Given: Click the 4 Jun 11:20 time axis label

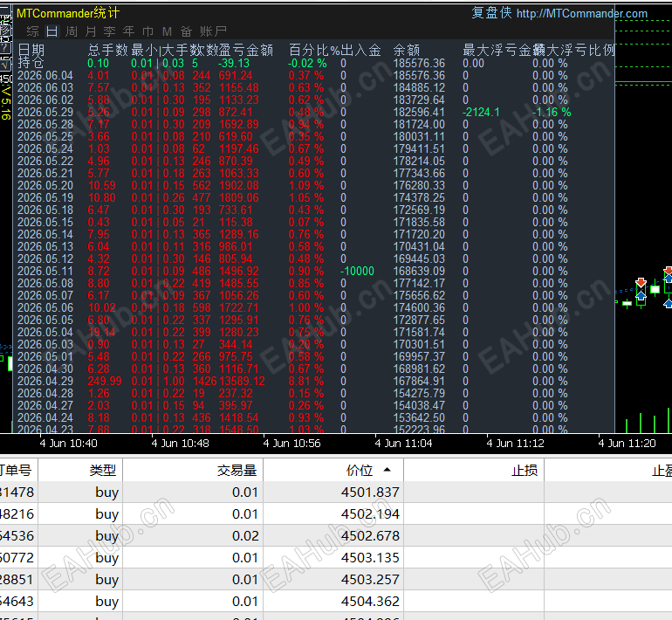Looking at the screenshot, I should tap(627, 444).
